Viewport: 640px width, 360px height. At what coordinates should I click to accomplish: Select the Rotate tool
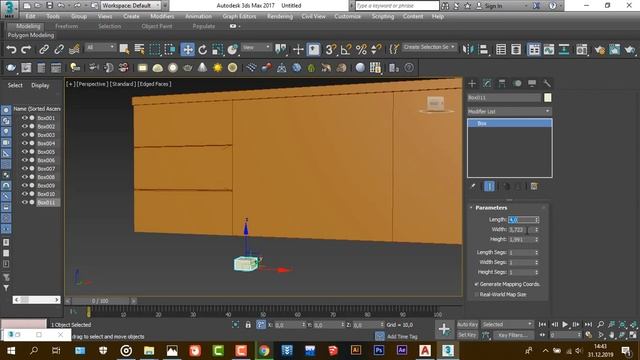[202, 49]
